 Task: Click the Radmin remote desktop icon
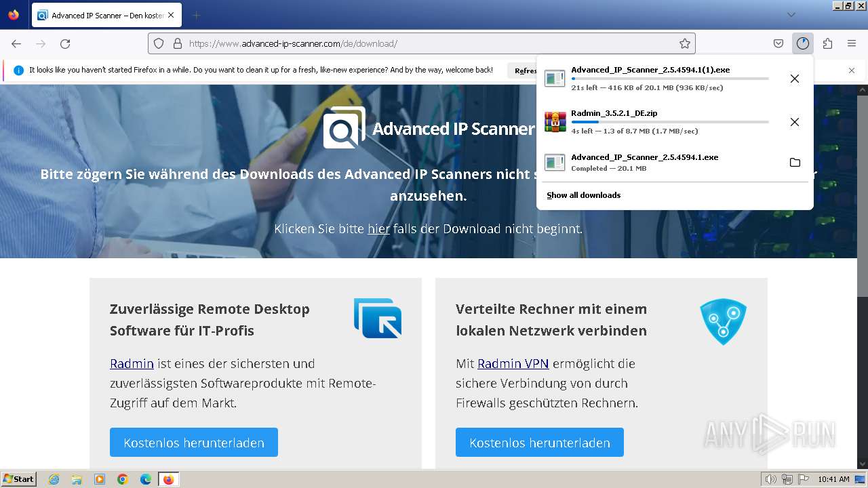tap(378, 318)
